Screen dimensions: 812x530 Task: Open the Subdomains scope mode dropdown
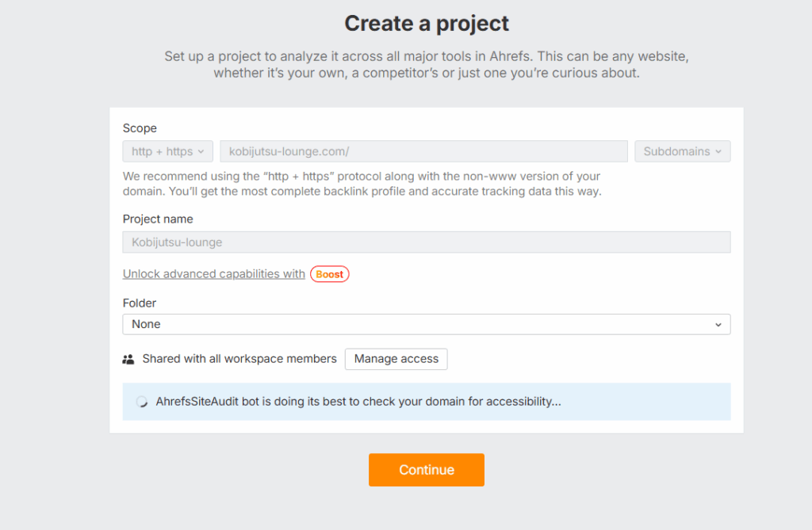click(682, 151)
